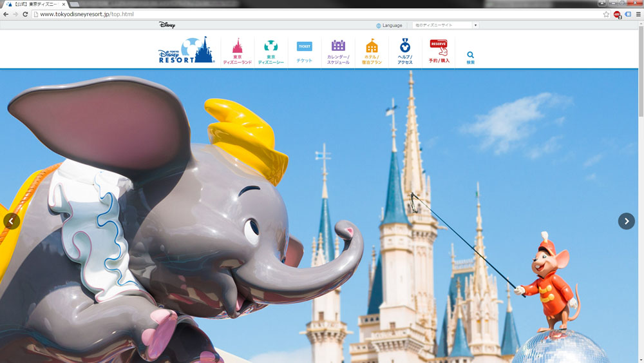Go to previous slide with left arrow
Screen dimensions: 644x363
click(x=12, y=221)
